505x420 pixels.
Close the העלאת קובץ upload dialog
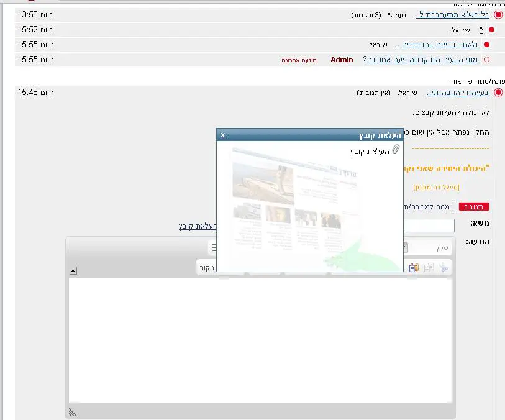point(223,135)
